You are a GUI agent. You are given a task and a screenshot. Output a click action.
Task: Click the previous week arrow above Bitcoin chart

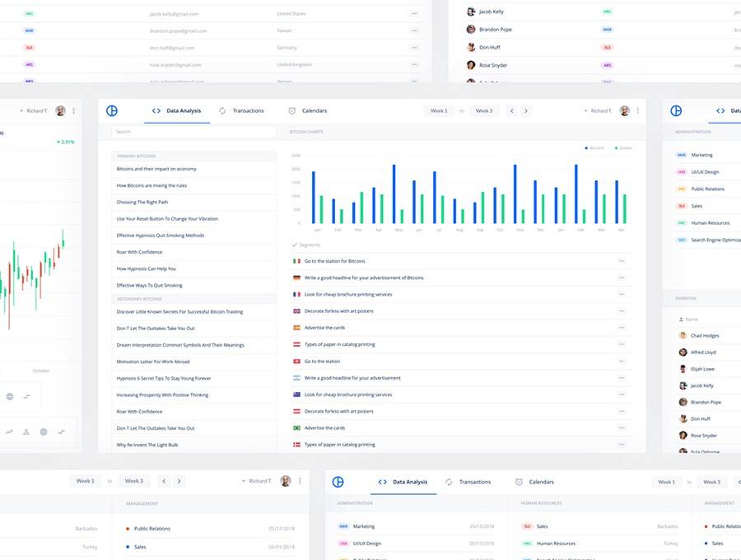click(511, 110)
